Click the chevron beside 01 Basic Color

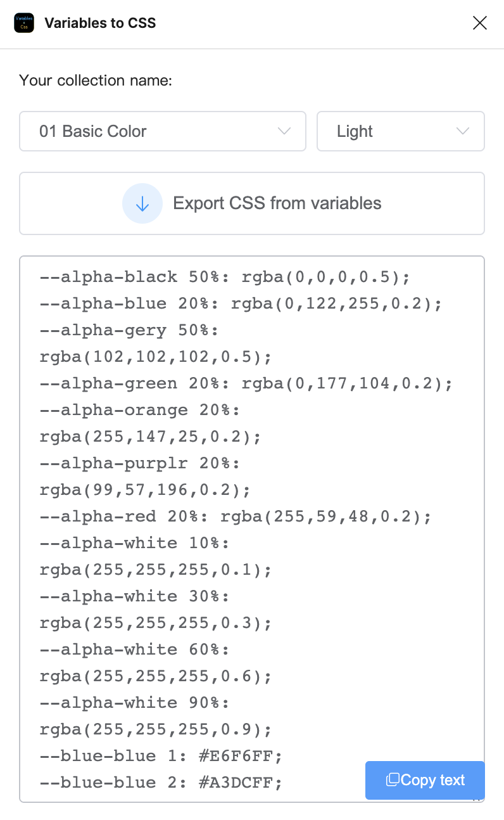284,131
